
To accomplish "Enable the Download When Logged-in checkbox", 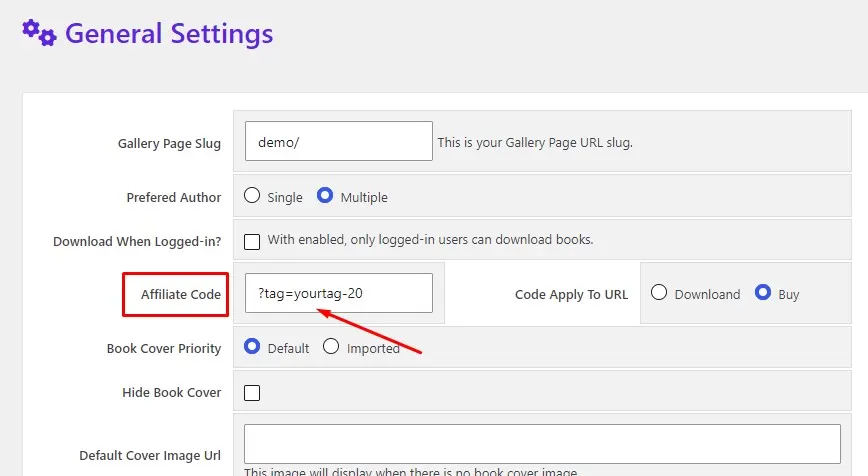I will click(x=252, y=241).
